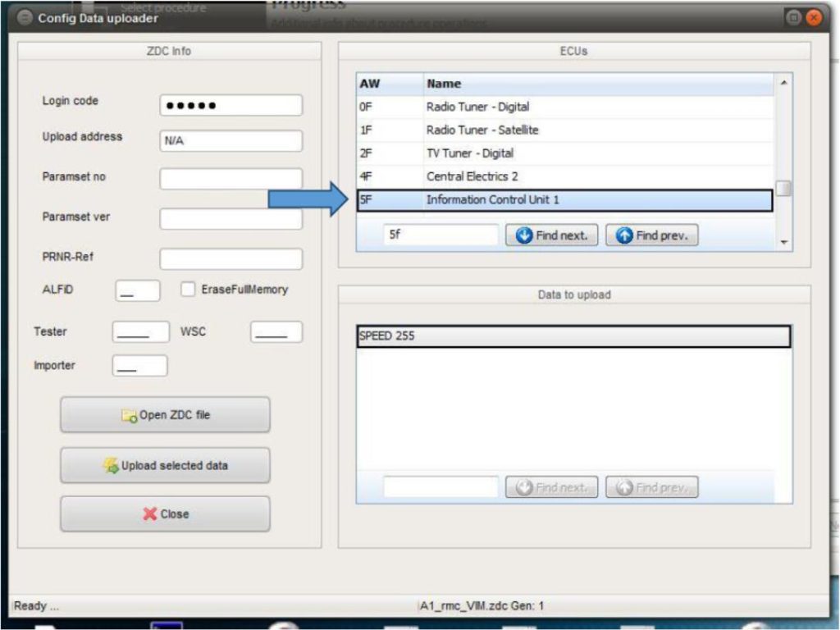840x630 pixels.
Task: Select the Radio Tuner - Satellite ECU row
Action: (x=492, y=130)
